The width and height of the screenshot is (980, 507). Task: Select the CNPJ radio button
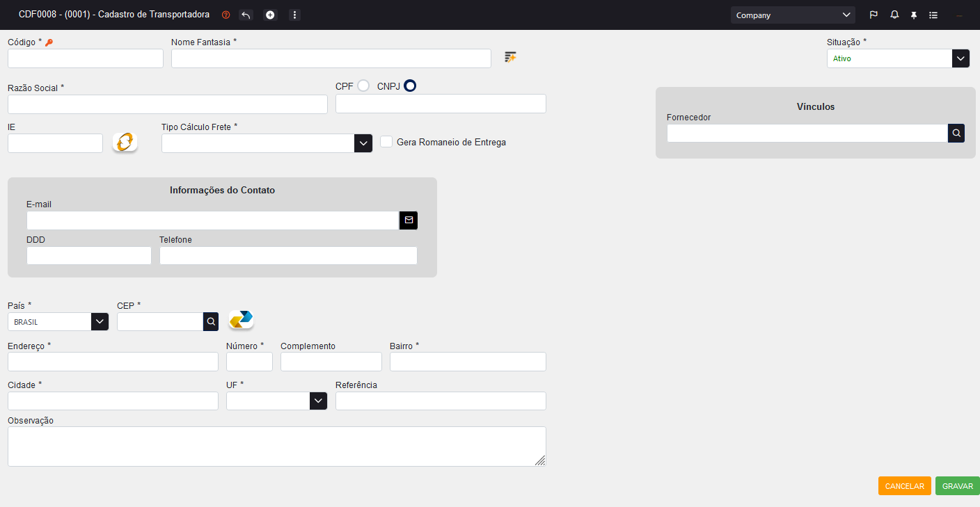click(410, 86)
